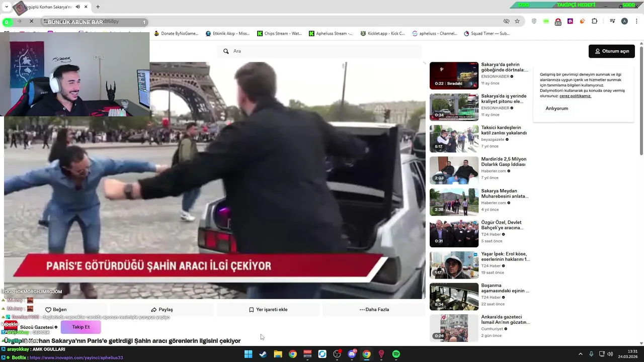Open the Chrome three-dot menu
The image size is (644, 362).
(636, 21)
